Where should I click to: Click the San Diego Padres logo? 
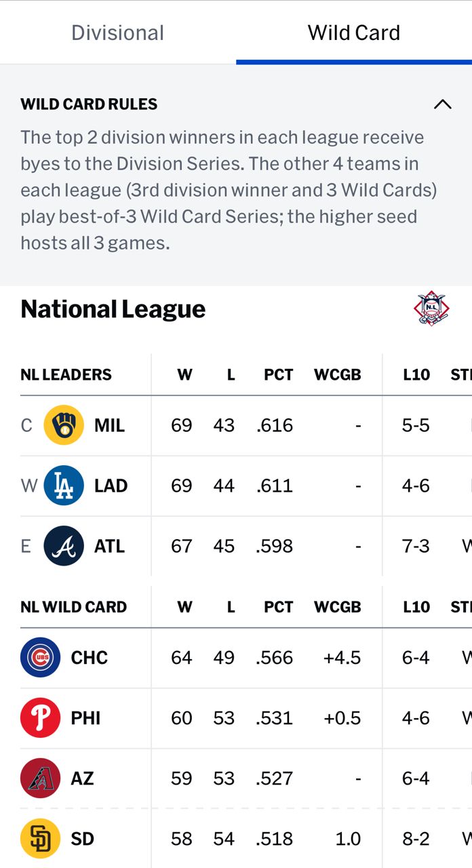[x=41, y=839]
